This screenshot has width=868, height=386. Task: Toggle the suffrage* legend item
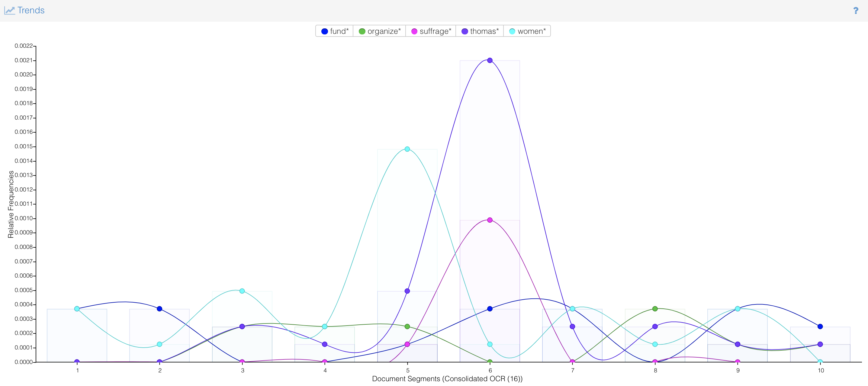[431, 31]
